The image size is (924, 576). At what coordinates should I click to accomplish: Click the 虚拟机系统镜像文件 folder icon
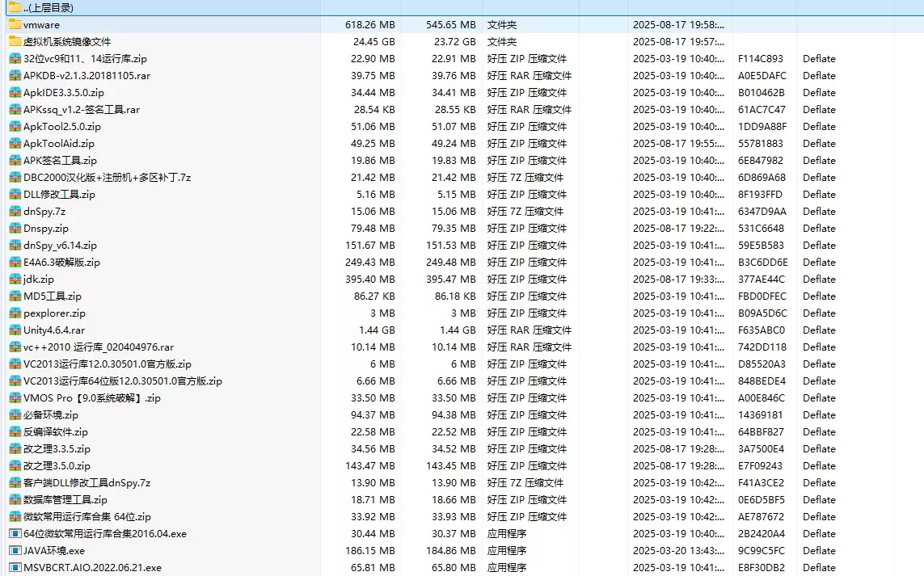click(x=15, y=42)
